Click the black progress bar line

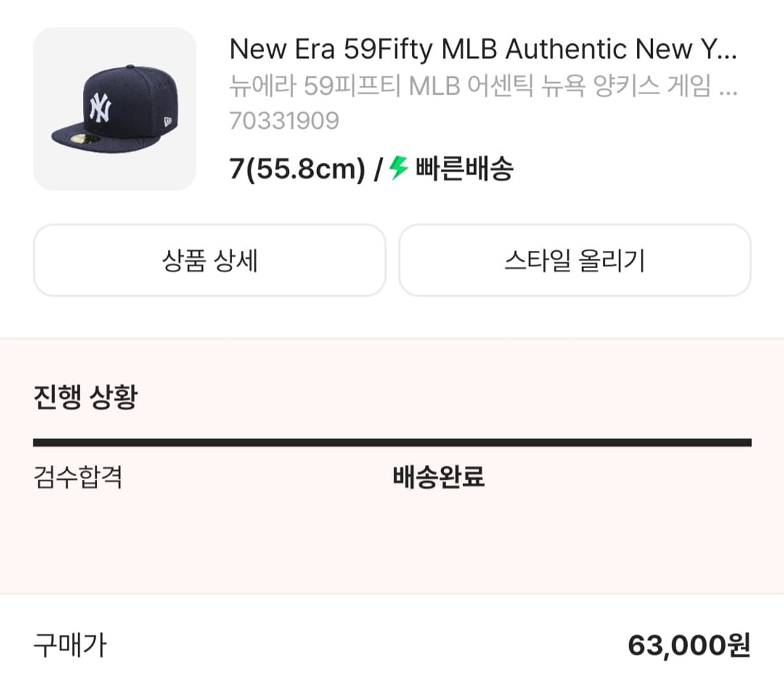pos(392,442)
